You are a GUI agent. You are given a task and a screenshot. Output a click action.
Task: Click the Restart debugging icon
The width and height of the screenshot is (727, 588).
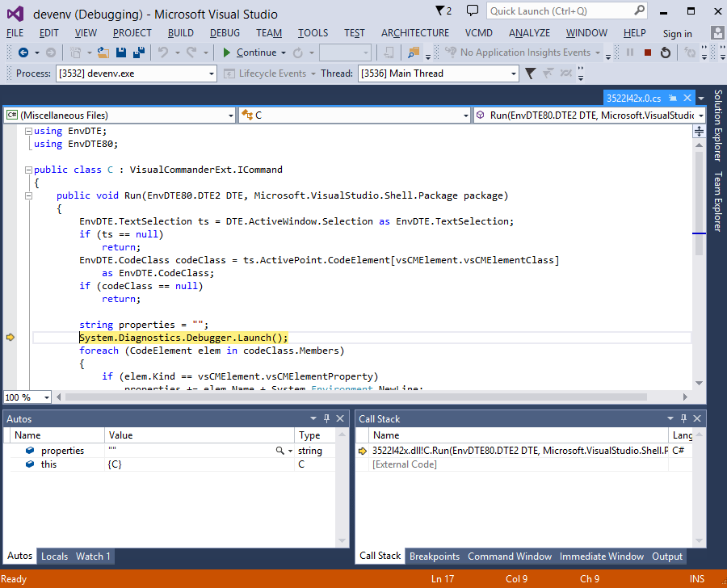665,52
